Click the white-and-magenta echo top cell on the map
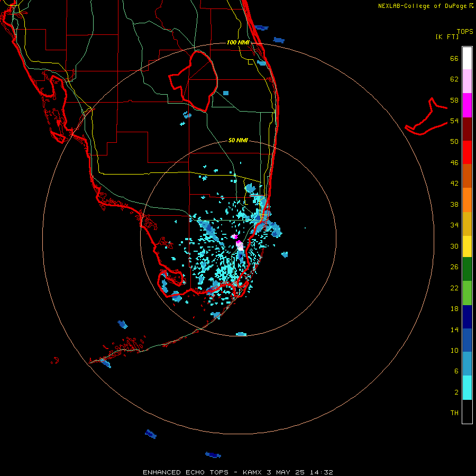Screen dimensions: 476x476 point(240,245)
